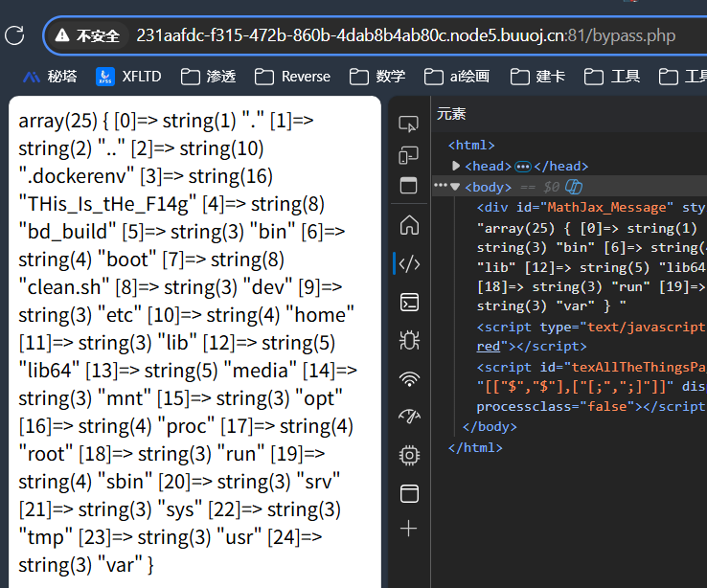Open the Network wifi icon panel

tap(409, 379)
